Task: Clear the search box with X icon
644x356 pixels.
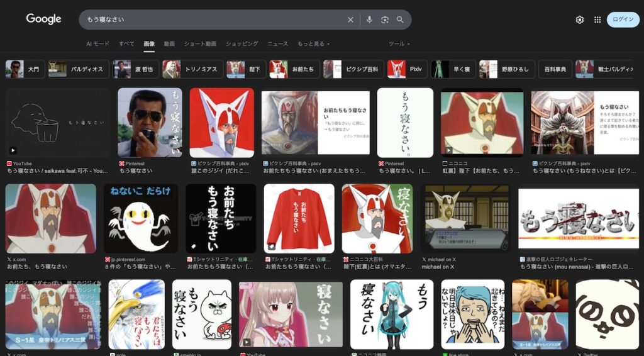Action: (x=351, y=19)
